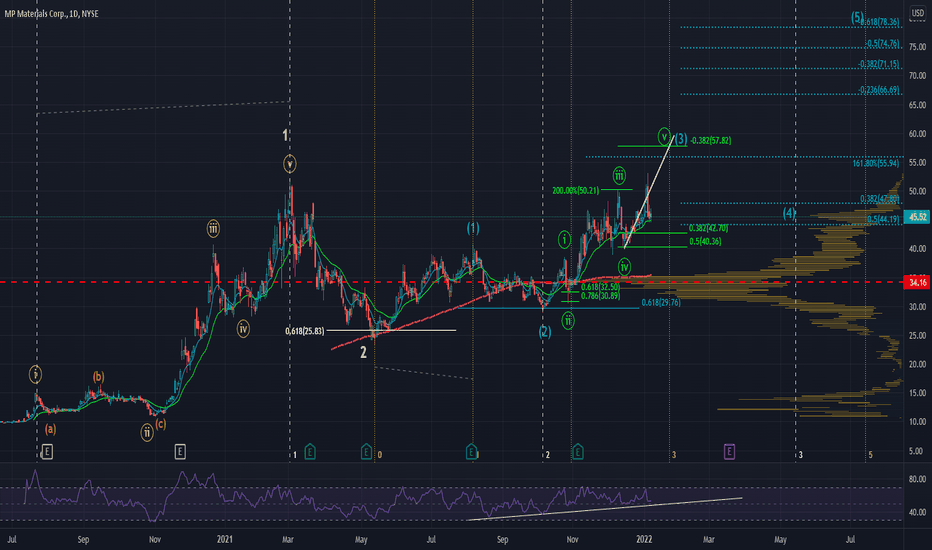Select the white wave 2 label near May 2021
This screenshot has width=932, height=550.
click(x=363, y=353)
